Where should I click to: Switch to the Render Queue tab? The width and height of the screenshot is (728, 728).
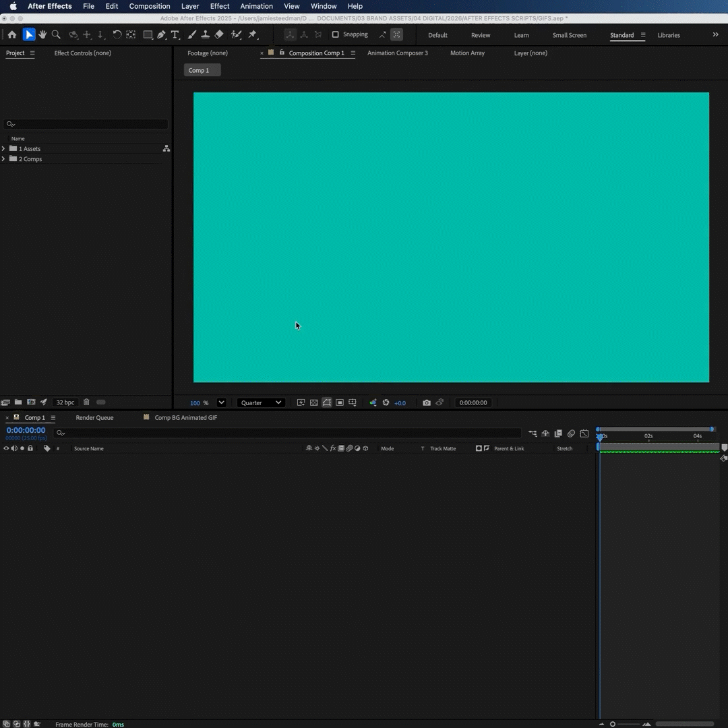[x=94, y=417]
